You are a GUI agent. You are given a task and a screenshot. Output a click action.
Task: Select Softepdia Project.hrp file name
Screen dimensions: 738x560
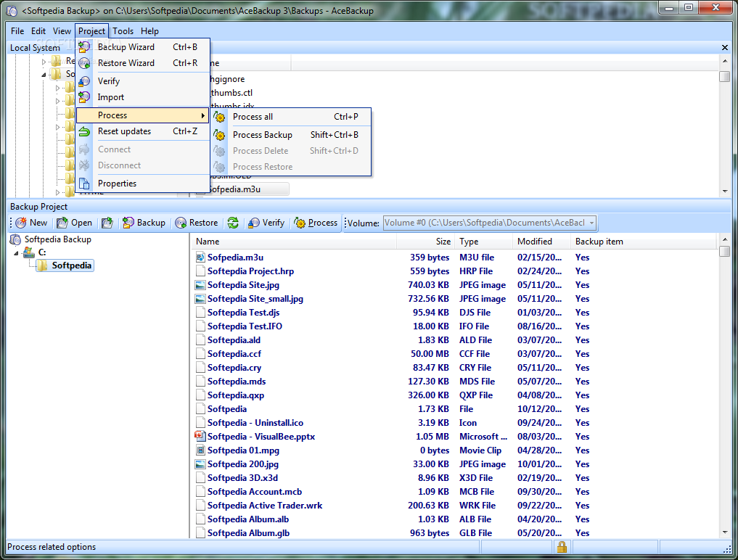(250, 271)
